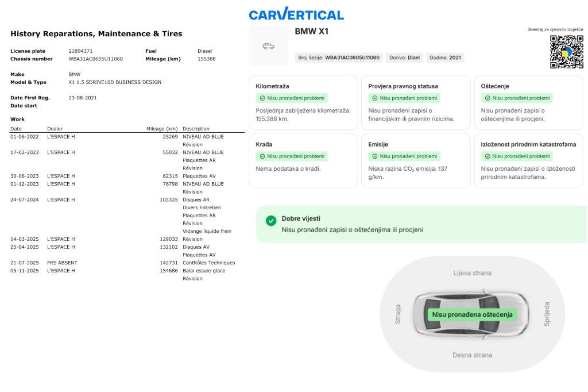Click the Nisu pronađena oštećenja label on car
The width and height of the screenshot is (588, 392).
click(472, 314)
